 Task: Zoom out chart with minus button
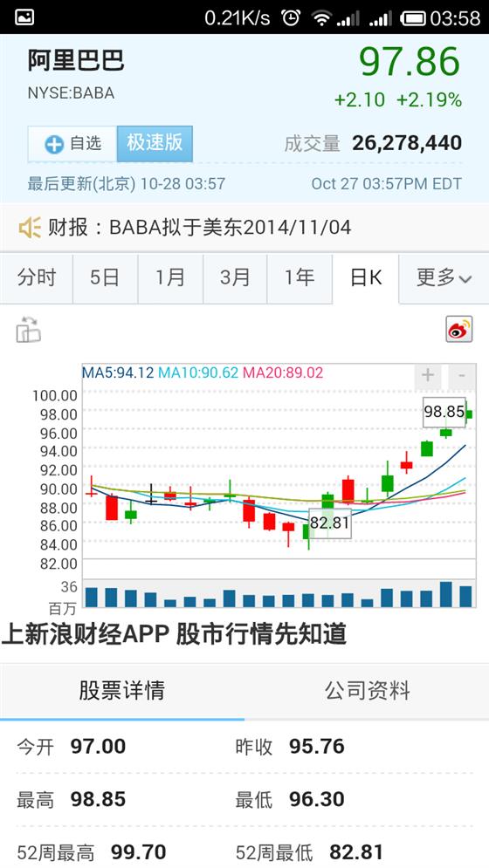461,376
